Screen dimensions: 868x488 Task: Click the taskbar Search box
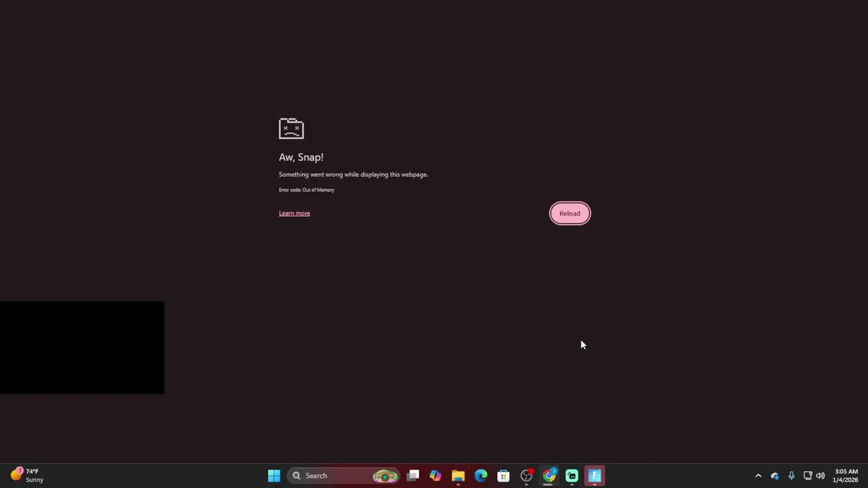pos(343,476)
